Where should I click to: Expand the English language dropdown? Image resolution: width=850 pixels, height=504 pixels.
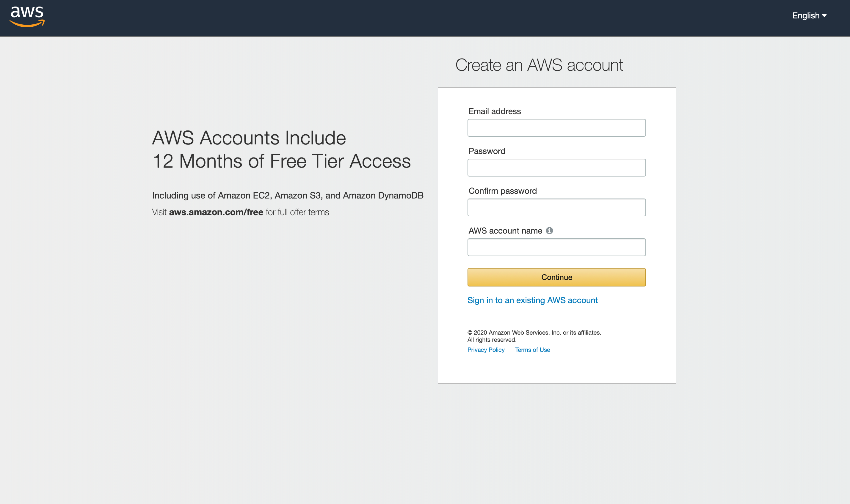pyautogui.click(x=810, y=15)
